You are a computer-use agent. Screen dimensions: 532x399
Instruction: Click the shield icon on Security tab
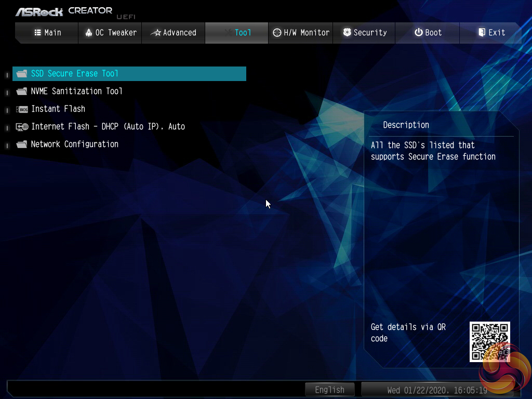[347, 33]
